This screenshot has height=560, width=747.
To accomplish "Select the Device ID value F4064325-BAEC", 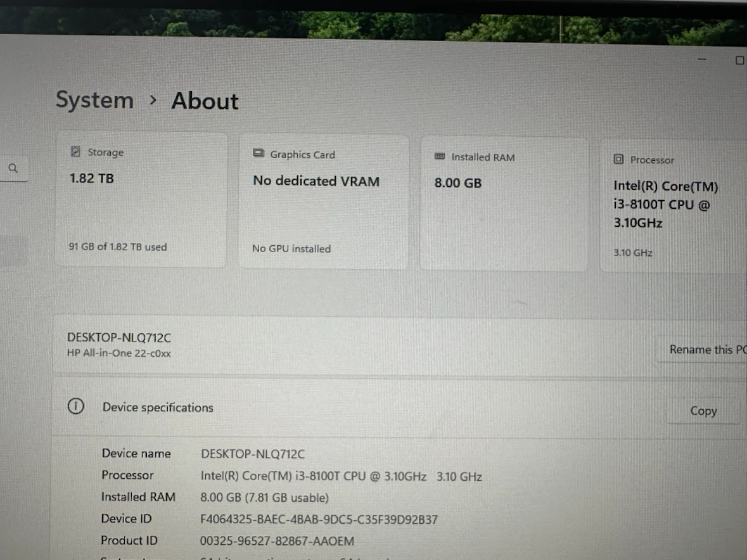I will 319,519.
